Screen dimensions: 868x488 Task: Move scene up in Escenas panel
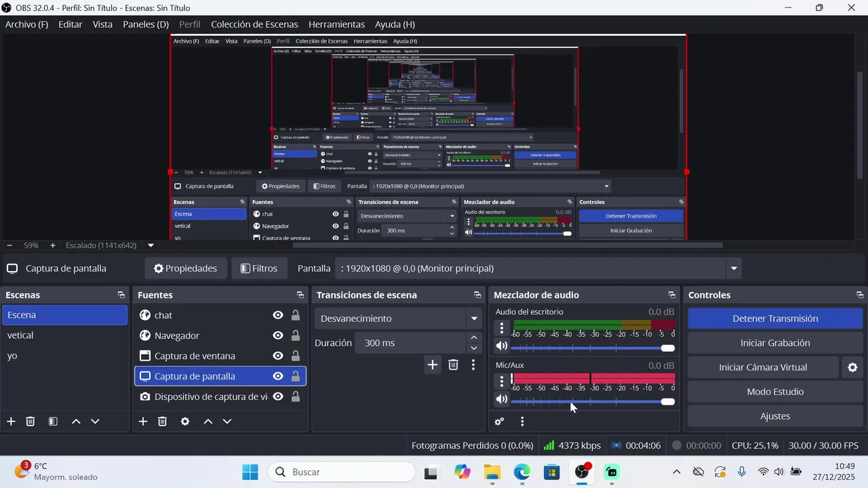click(76, 422)
